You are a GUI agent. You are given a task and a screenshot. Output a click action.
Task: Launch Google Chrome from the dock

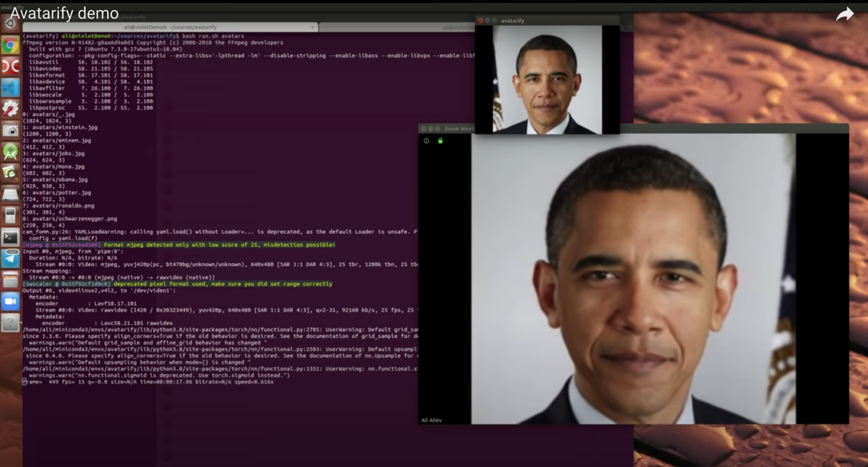tap(10, 45)
